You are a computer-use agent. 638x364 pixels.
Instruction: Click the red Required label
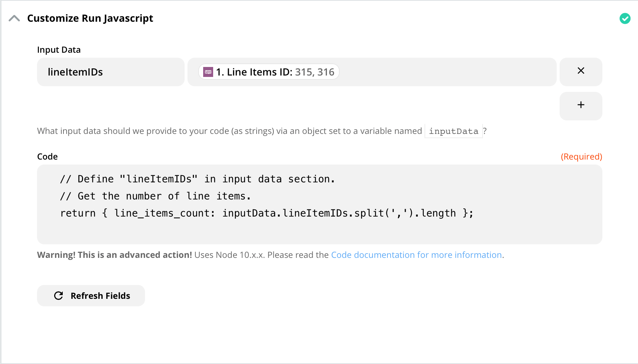tap(581, 157)
